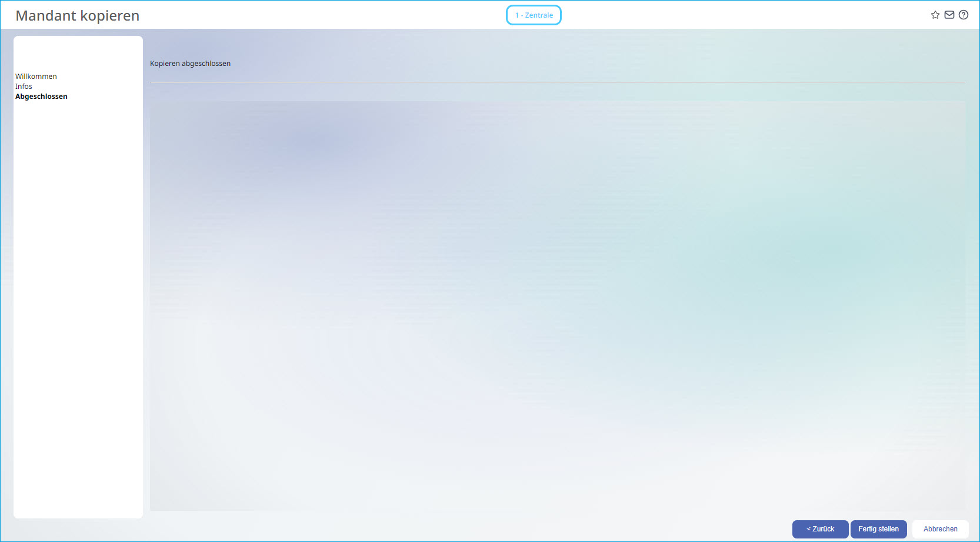Click the favorites star icon
Viewport: 980px width, 542px height.
(935, 15)
